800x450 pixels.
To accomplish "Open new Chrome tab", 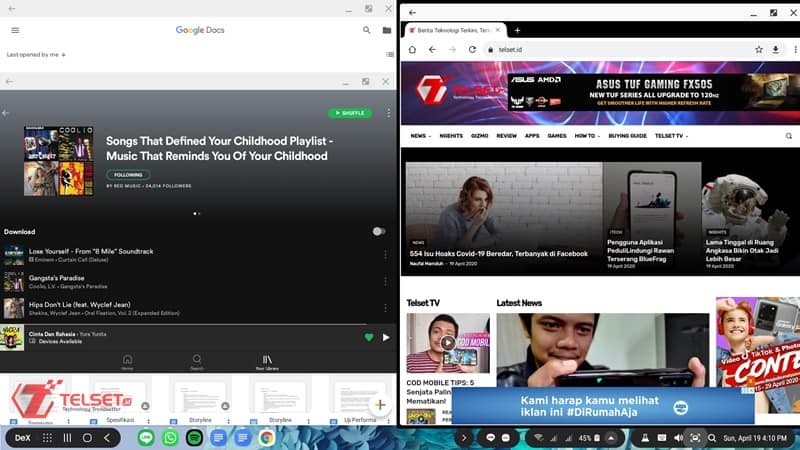I will [x=517, y=30].
